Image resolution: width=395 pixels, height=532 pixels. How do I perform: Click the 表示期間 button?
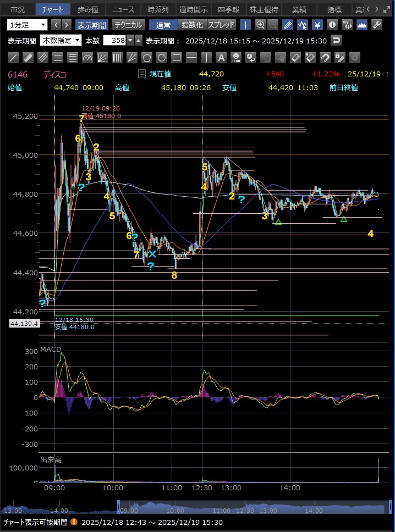92,25
